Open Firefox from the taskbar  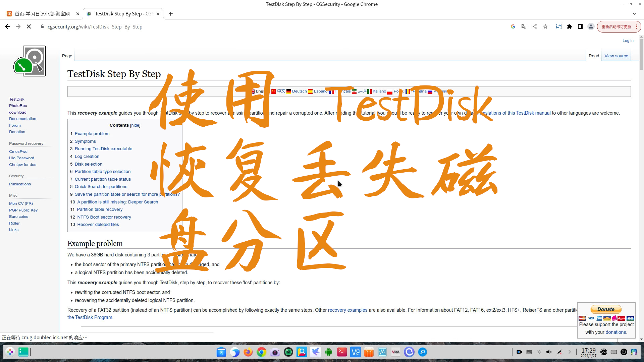248,352
